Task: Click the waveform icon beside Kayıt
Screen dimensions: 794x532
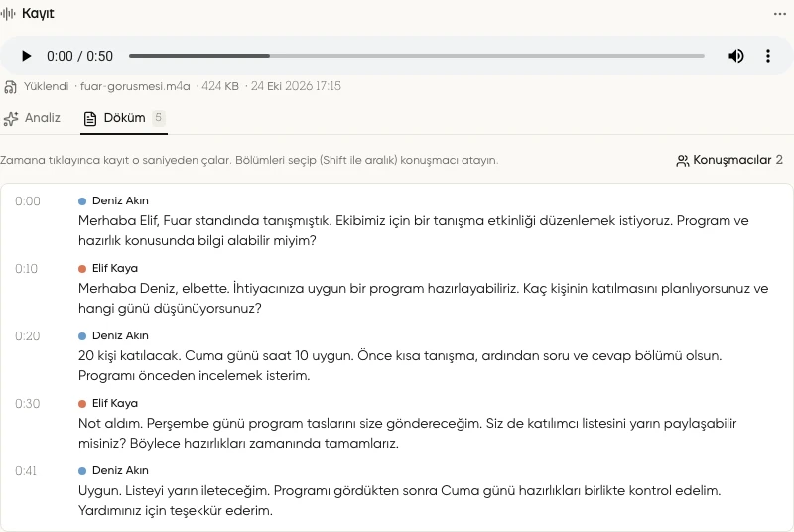Action: click(8, 14)
